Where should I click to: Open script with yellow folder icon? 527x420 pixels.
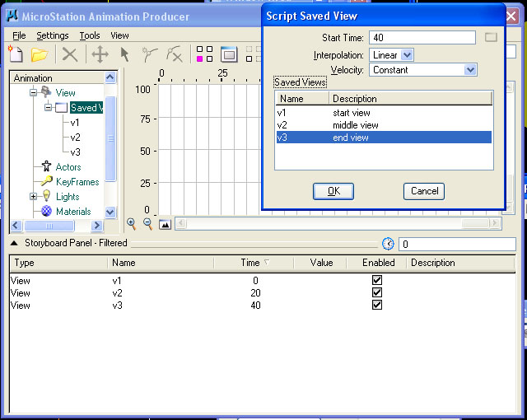40,54
